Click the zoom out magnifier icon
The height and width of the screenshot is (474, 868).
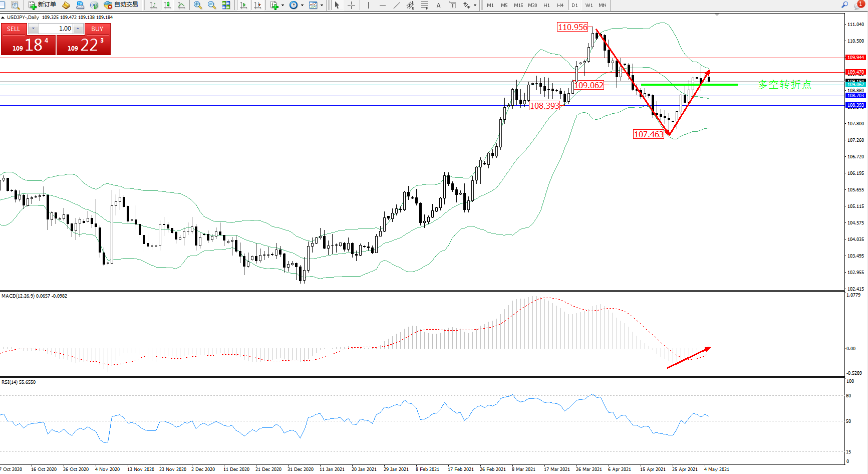click(212, 5)
